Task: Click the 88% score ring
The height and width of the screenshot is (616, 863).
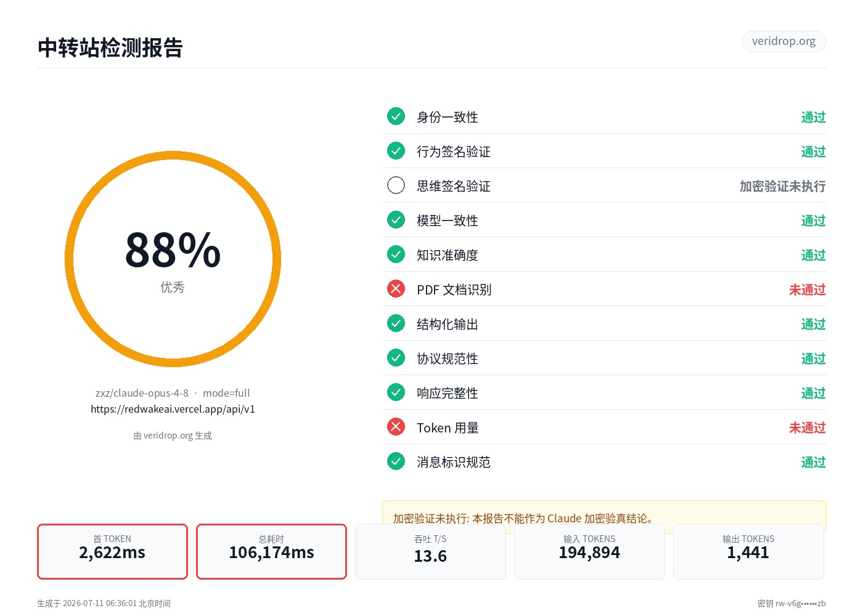Action: [173, 259]
